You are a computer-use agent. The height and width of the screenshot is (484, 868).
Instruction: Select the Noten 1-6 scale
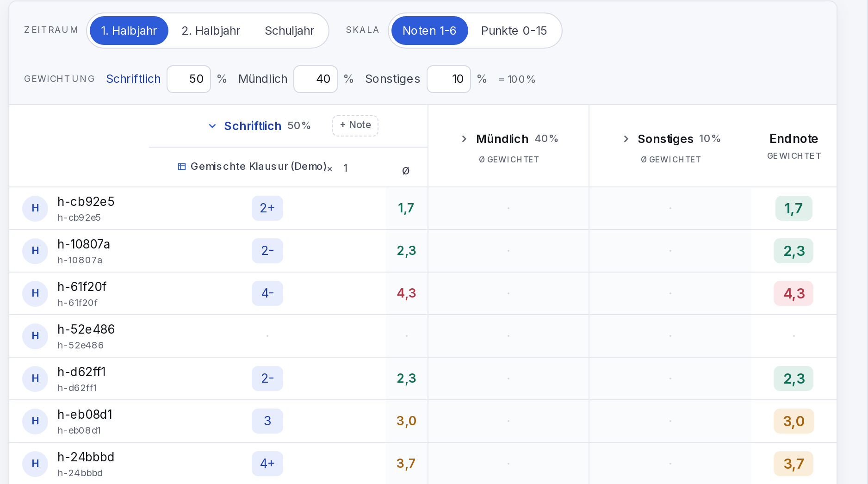point(429,31)
